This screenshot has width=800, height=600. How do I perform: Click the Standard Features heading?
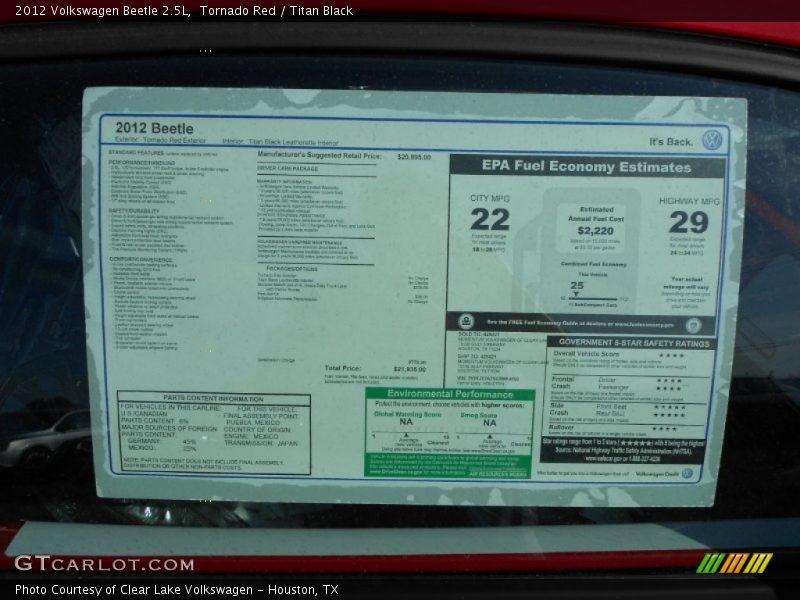point(136,153)
